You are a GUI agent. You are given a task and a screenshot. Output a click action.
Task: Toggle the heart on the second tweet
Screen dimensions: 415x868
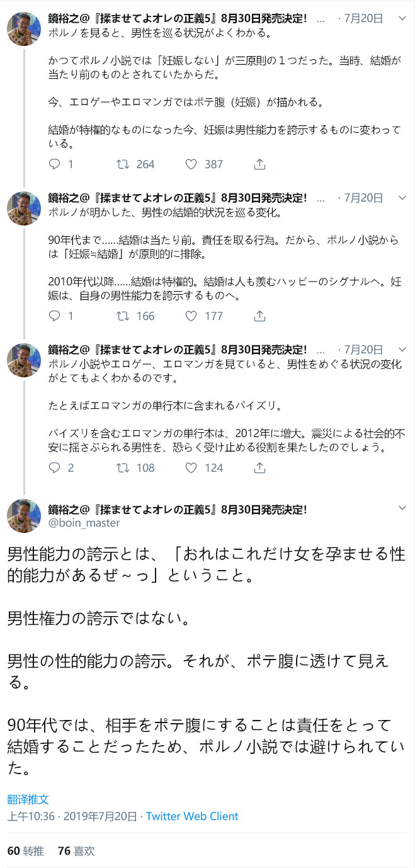[x=191, y=317]
